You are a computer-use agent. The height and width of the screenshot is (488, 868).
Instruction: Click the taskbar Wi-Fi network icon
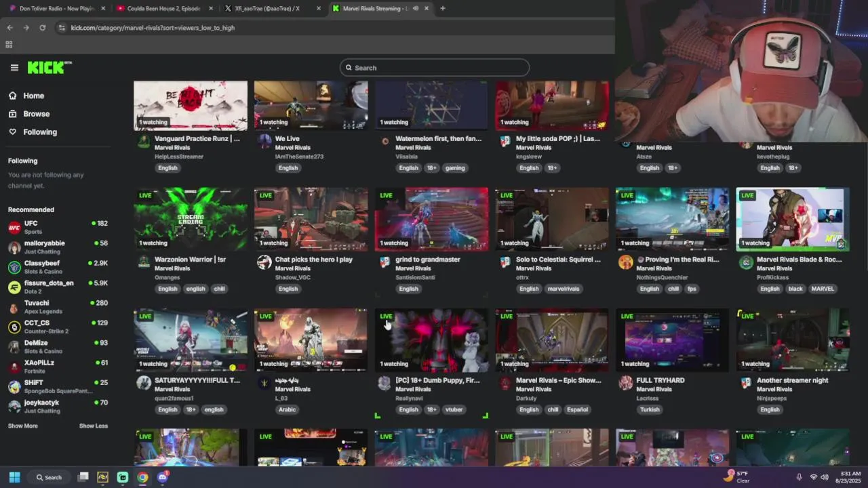click(813, 477)
